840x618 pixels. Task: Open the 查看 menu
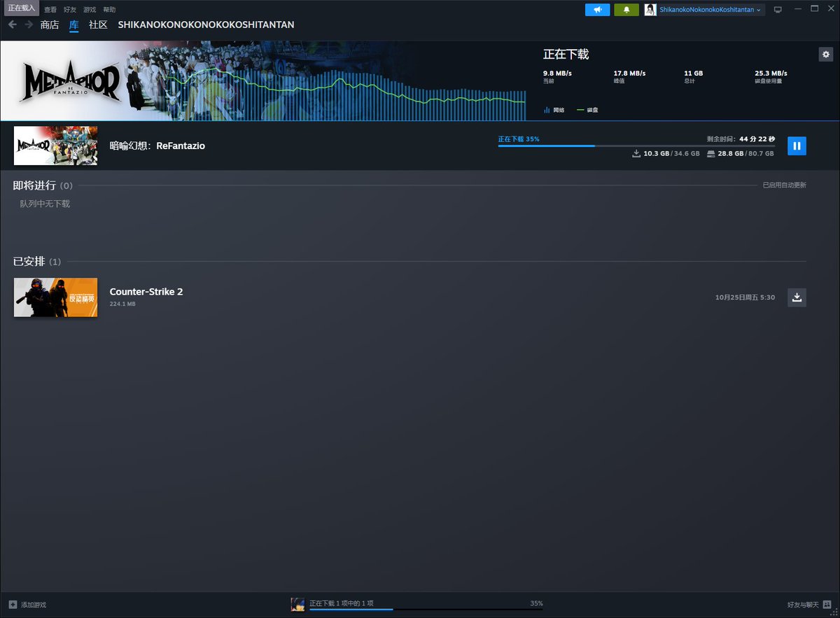click(50, 10)
